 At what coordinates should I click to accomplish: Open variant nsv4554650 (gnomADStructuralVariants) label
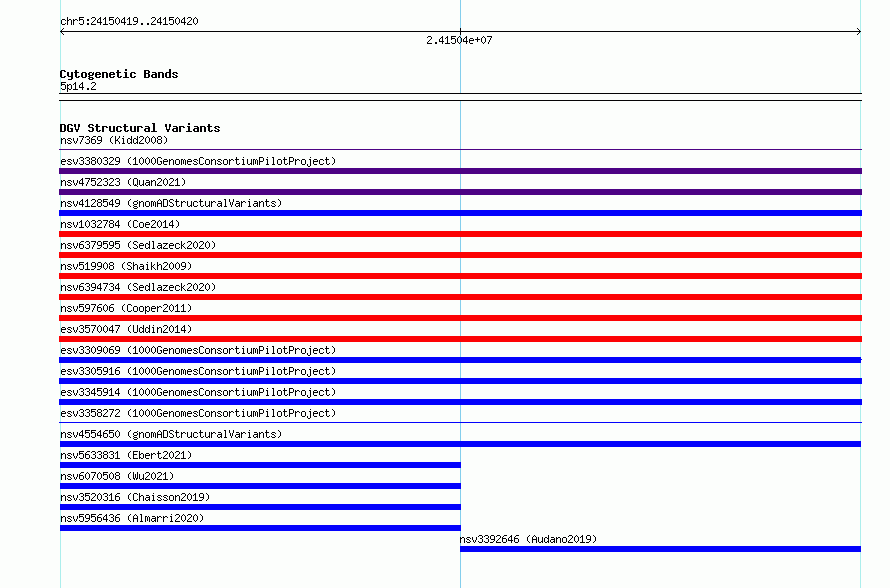click(x=171, y=434)
